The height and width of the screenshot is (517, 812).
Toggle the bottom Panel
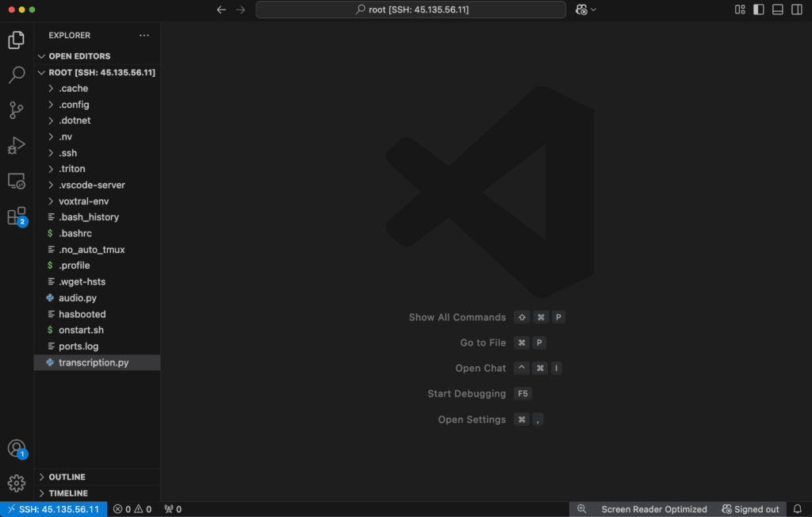[x=777, y=10]
